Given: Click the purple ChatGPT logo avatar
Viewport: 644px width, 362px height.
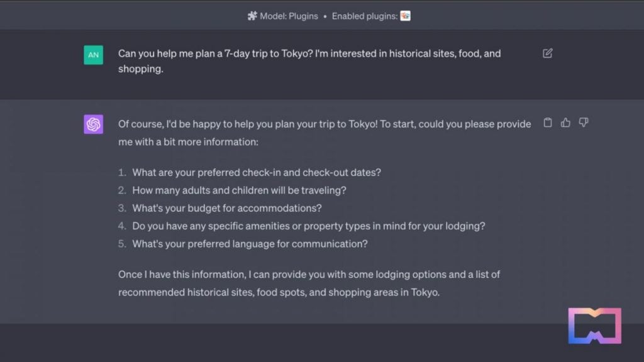Looking at the screenshot, I should pos(94,124).
